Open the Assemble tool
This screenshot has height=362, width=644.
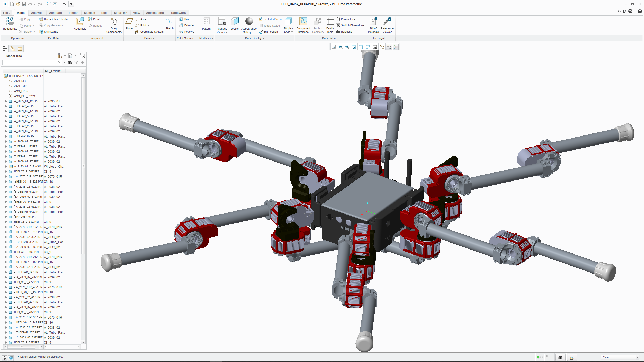click(80, 22)
